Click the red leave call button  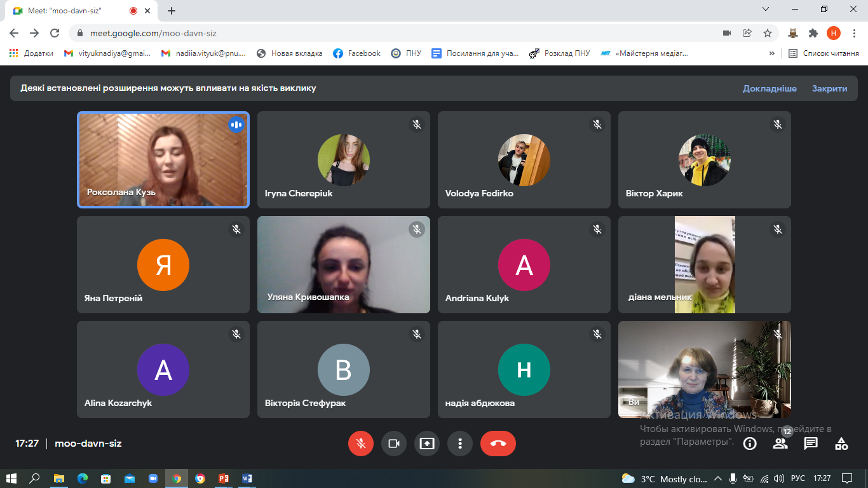point(498,444)
